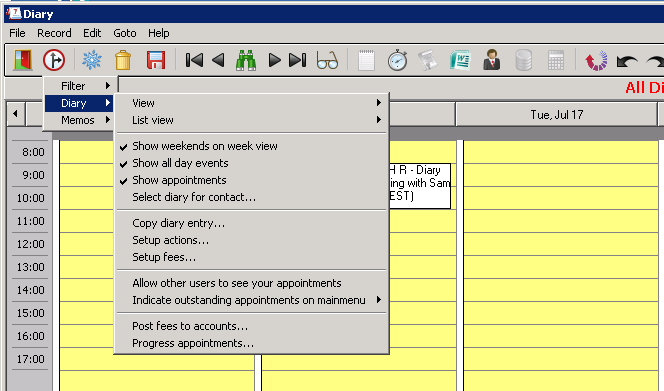
Task: Click the black undo arrow icon
Action: pos(627,61)
